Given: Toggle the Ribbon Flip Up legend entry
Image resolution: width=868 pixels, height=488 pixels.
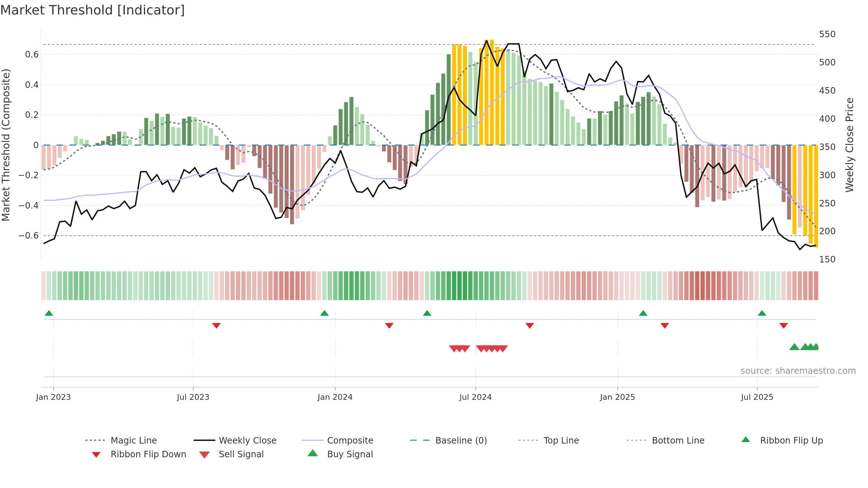Looking at the screenshot, I should (x=782, y=440).
